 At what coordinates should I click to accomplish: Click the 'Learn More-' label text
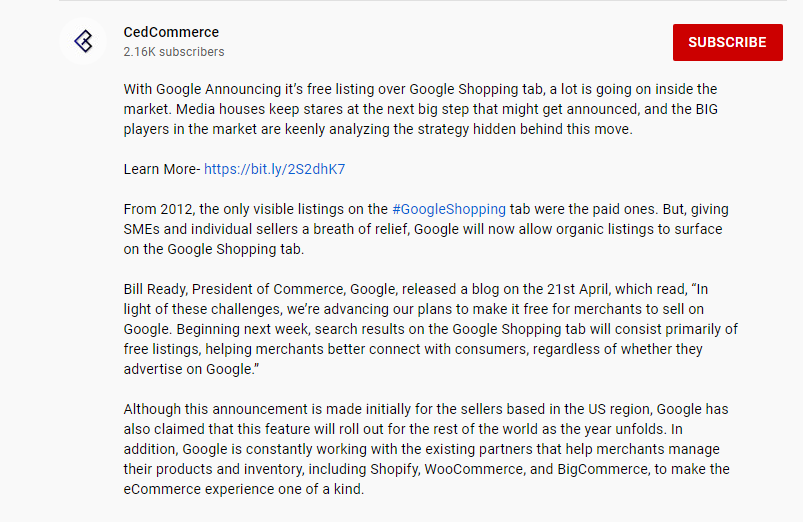[x=162, y=169]
